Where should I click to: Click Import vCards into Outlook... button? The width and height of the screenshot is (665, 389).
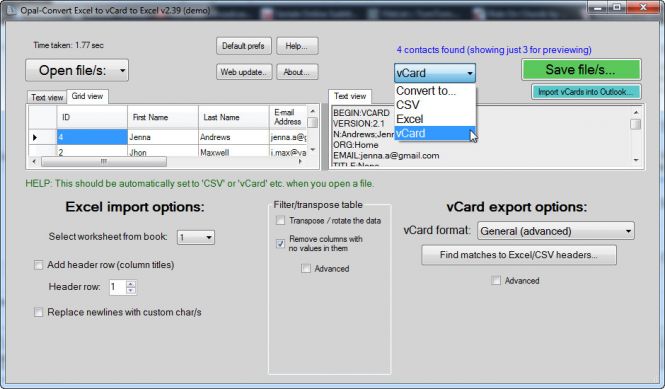pyautogui.click(x=586, y=92)
